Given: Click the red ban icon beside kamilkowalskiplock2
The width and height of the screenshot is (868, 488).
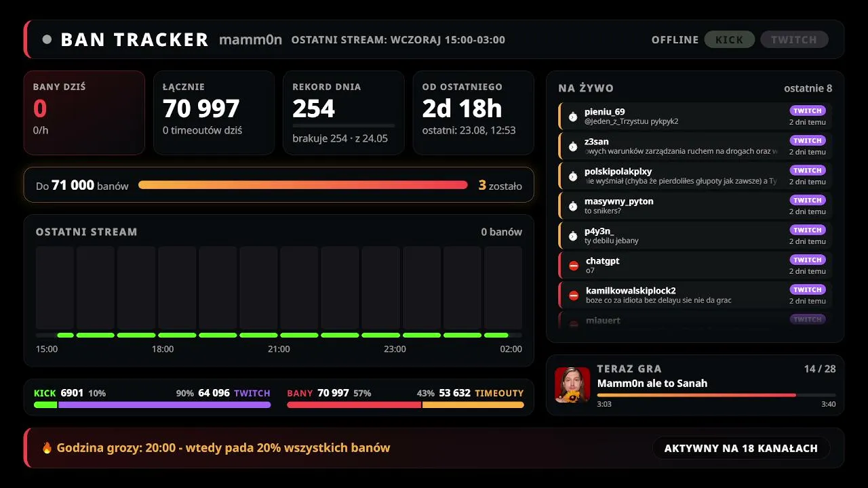Looking at the screenshot, I should click(574, 296).
